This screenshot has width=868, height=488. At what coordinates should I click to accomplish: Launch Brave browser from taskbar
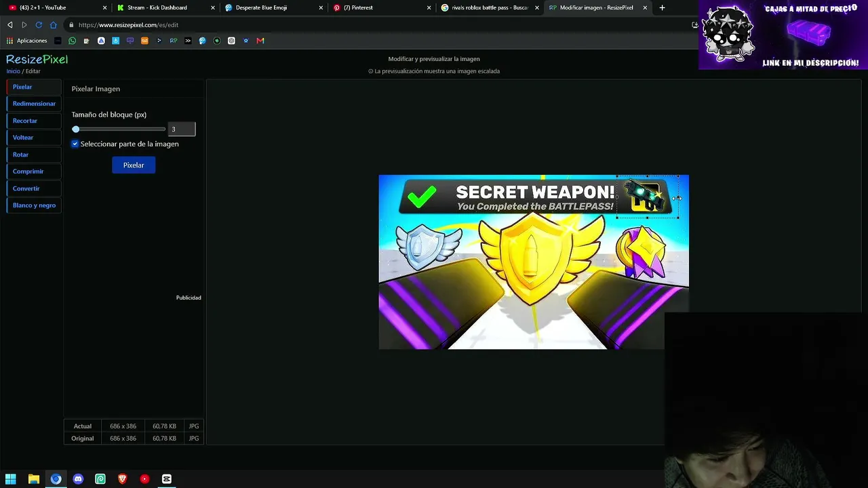122,479
